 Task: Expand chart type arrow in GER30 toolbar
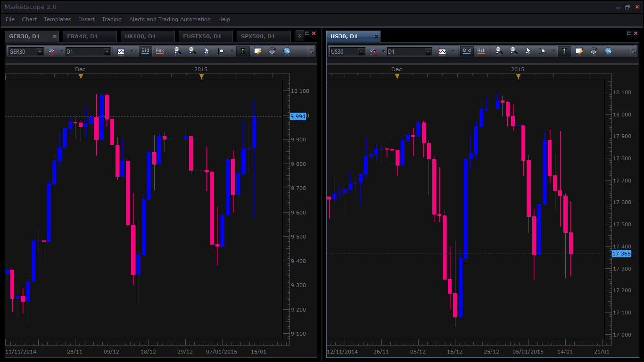click(132, 51)
